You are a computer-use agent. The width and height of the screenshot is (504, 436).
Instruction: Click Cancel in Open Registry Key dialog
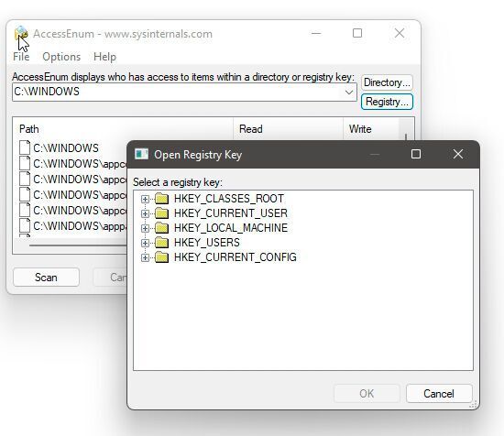click(439, 393)
